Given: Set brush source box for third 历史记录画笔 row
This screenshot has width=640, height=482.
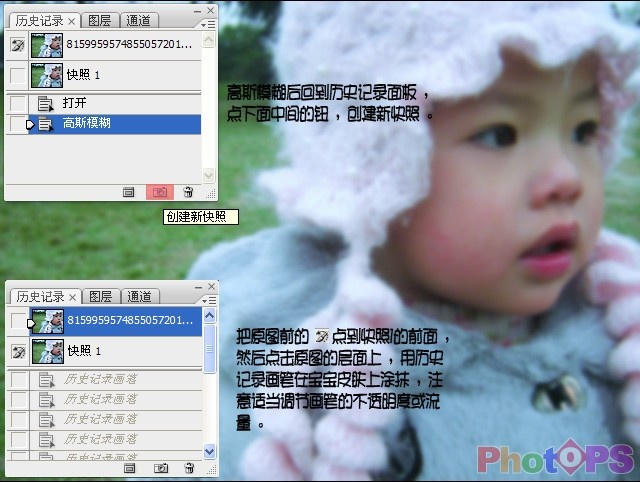Looking at the screenshot, I should [x=18, y=419].
